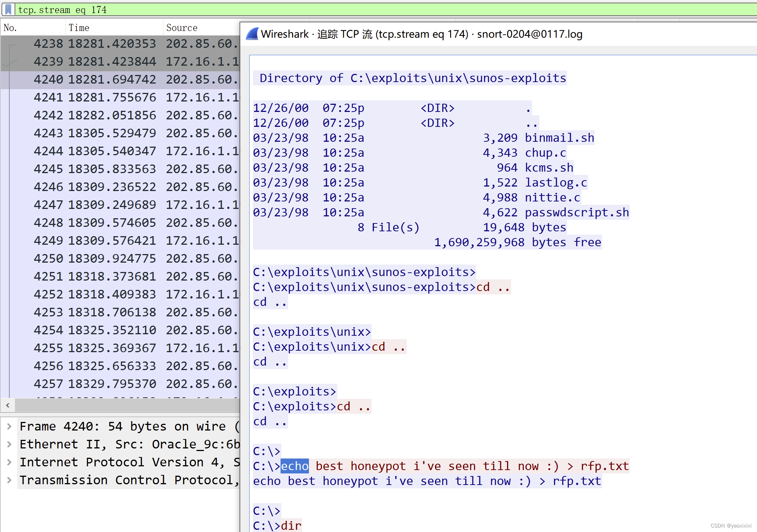
Task: Select packet 4253 in the packet list
Action: (120, 312)
